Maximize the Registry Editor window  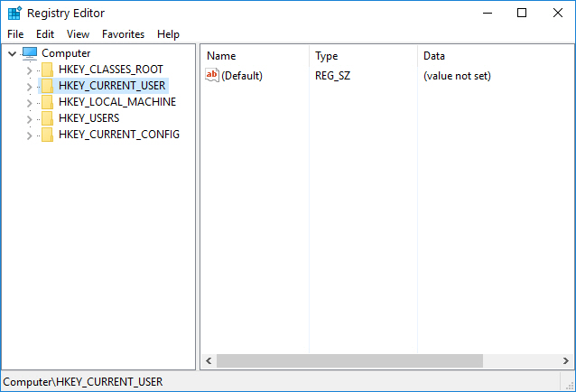pyautogui.click(x=522, y=14)
